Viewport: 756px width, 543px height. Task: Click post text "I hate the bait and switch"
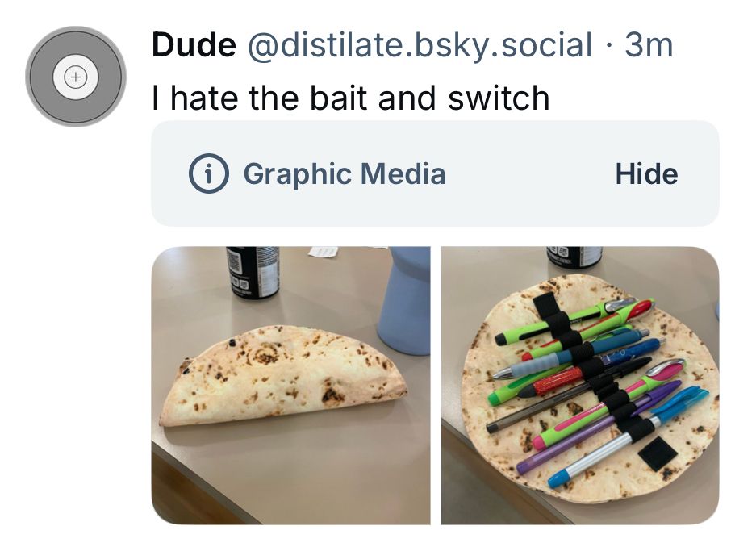tap(350, 98)
